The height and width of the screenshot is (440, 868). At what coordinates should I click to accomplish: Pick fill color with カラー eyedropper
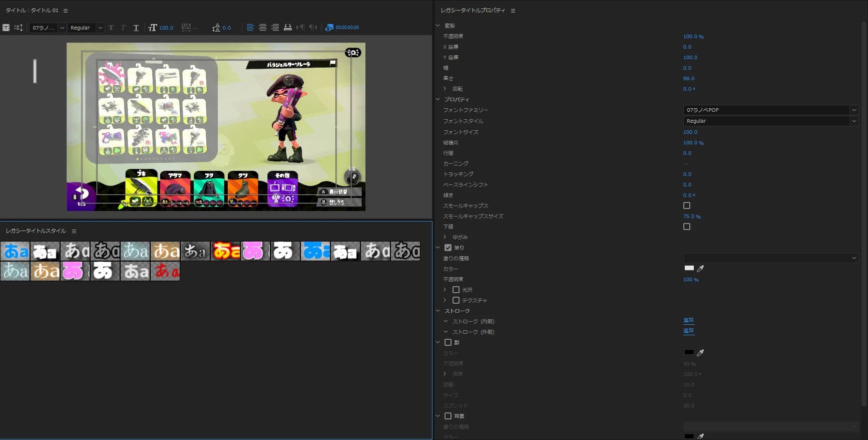[x=700, y=269]
